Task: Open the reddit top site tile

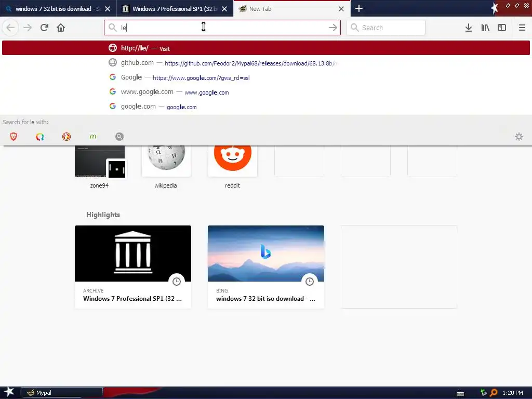Action: [232, 167]
